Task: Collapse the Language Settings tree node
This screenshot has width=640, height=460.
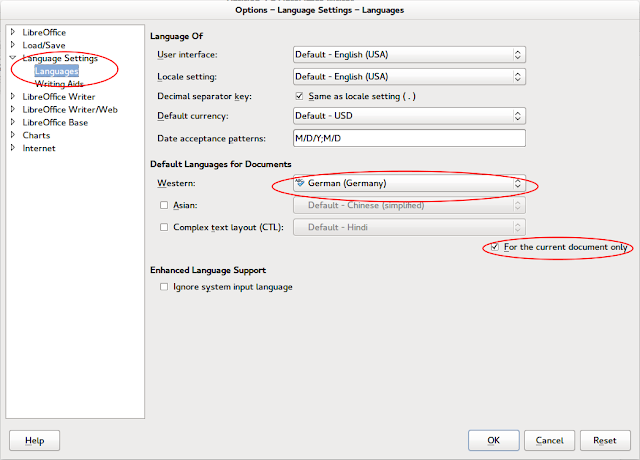Action: tap(13, 58)
